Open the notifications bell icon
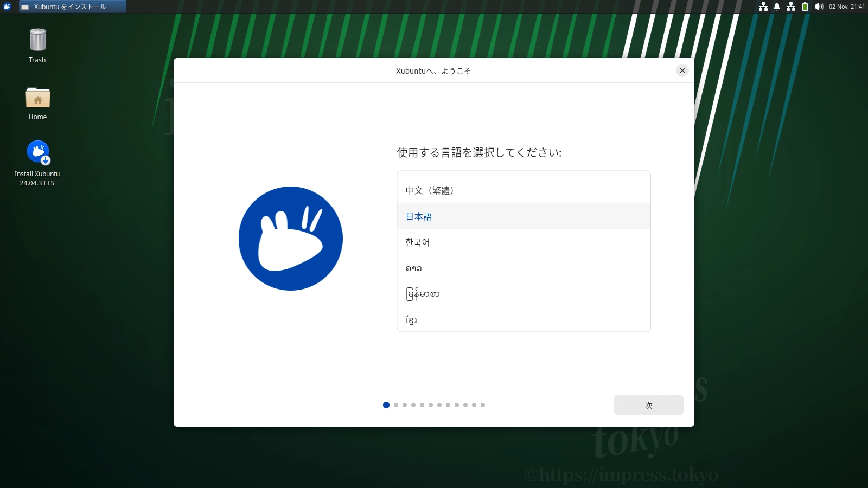This screenshot has width=868, height=488. 777,7
